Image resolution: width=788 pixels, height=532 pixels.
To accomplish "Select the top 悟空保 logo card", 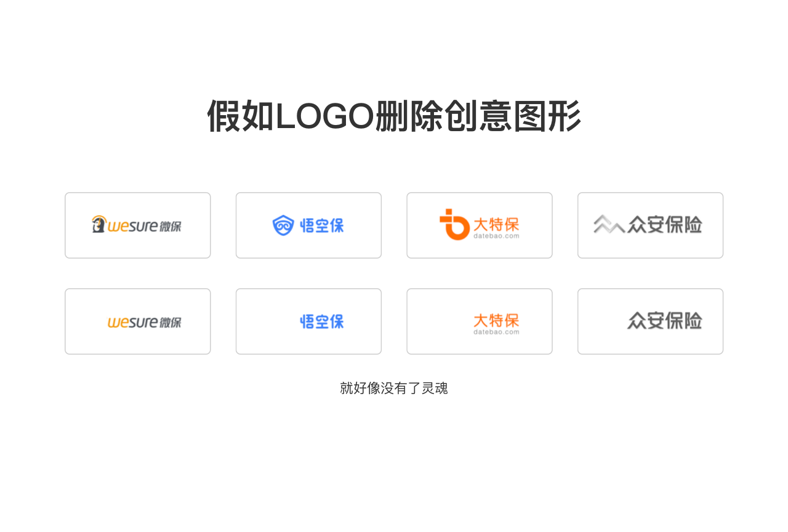I will pyautogui.click(x=308, y=225).
